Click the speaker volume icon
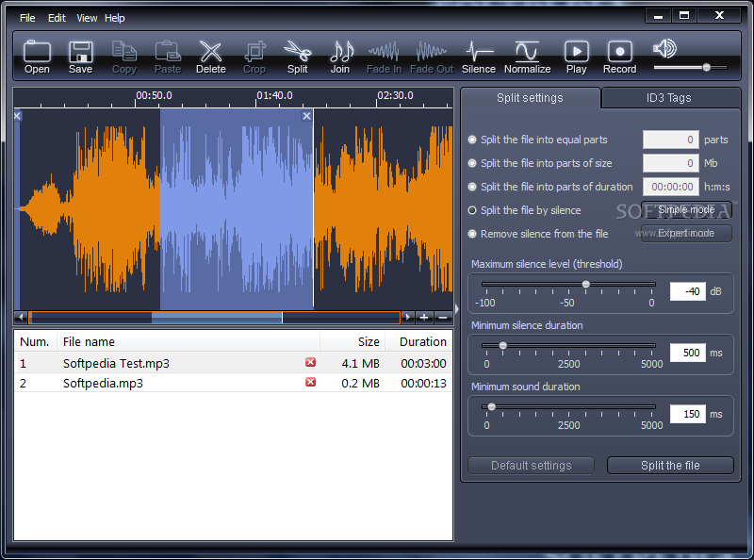This screenshot has width=754, height=560. tap(665, 49)
